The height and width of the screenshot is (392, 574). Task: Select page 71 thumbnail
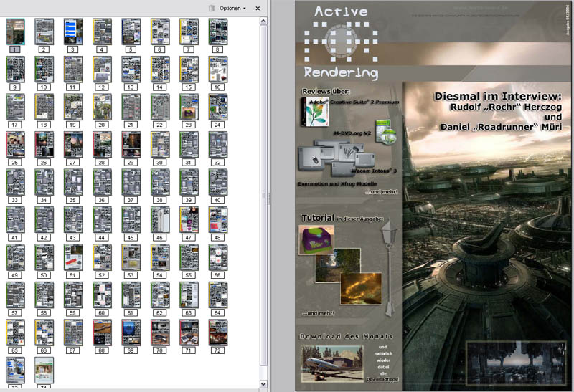tap(189, 333)
